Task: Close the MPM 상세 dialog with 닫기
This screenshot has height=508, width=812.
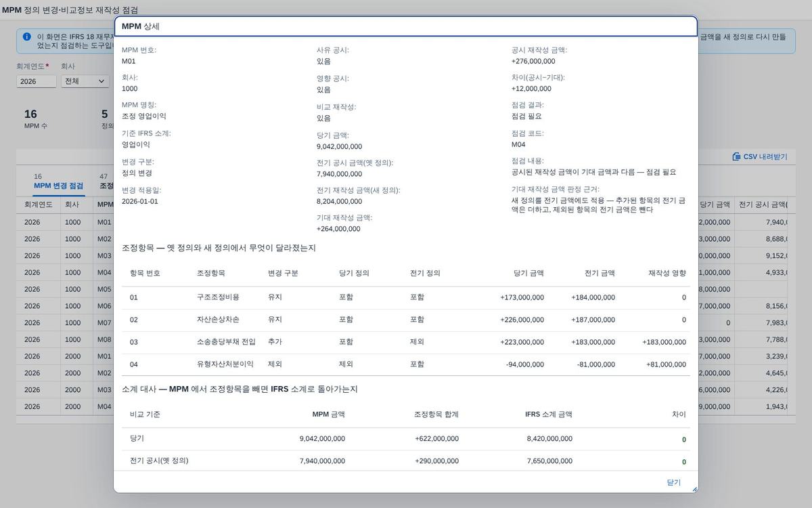Action: pos(673,482)
